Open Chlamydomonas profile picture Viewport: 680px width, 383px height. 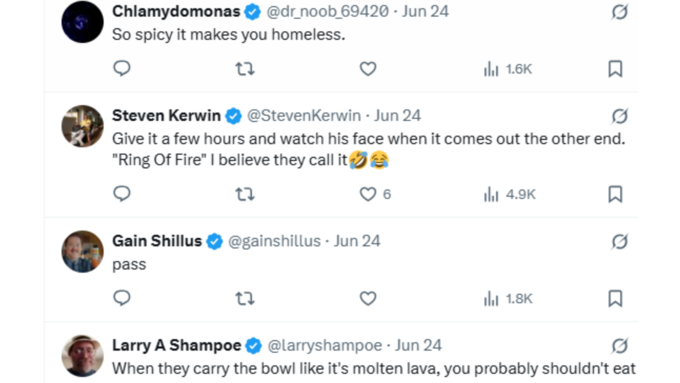(x=82, y=22)
